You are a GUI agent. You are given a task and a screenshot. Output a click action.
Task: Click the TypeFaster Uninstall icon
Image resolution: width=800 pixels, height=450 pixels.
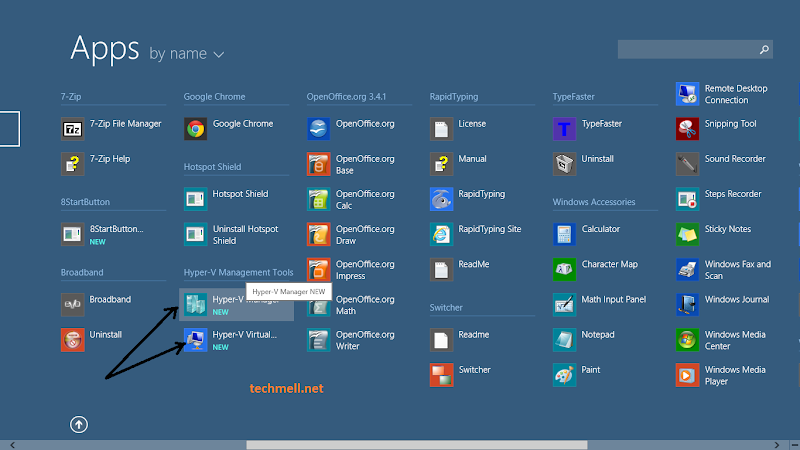click(x=564, y=164)
